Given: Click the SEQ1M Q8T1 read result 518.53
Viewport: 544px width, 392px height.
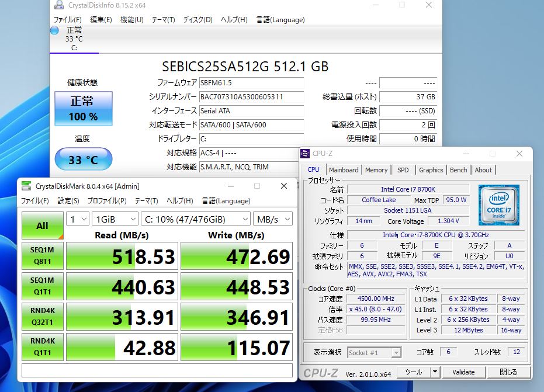Looking at the screenshot, I should pyautogui.click(x=122, y=256).
